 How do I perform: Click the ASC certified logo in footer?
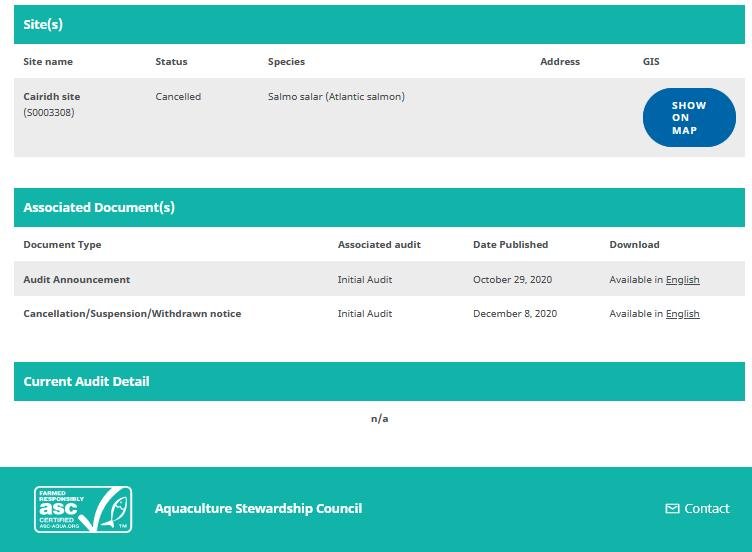point(83,509)
